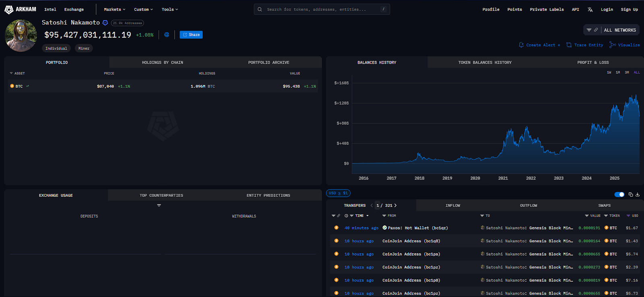
Task: Click the network filter icon beside All Networks
Action: click(589, 30)
